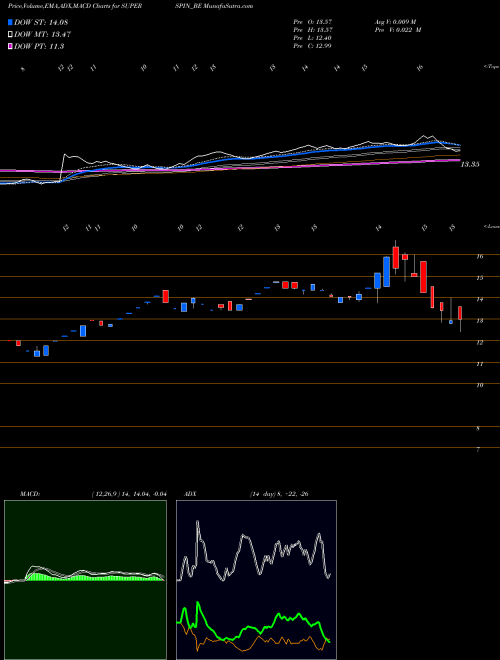This screenshot has height=660, width=500.
Task: Click the '<Lows' label above the candlestick chart
Action: click(492, 226)
